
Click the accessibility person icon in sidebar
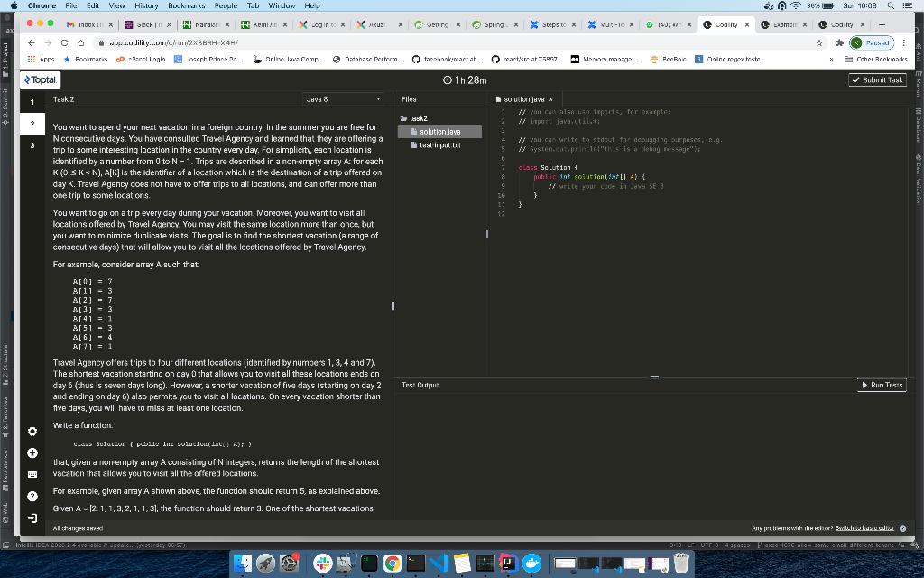(32, 452)
